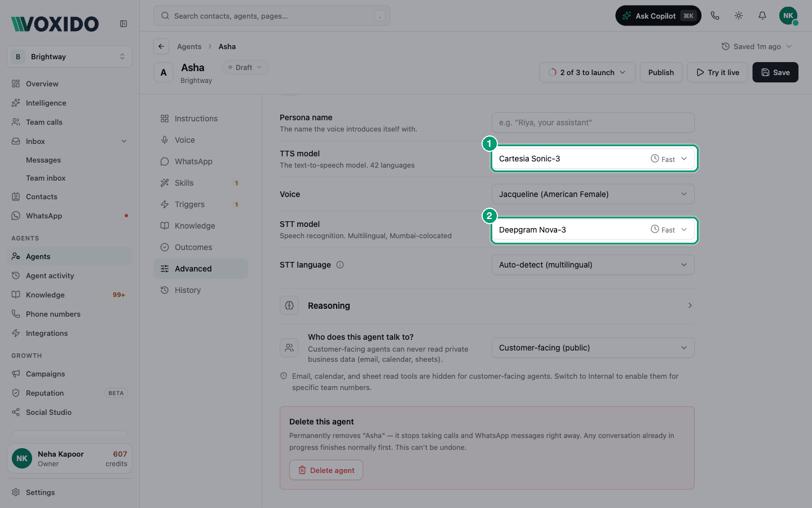The image size is (812, 508).
Task: Toggle light theme with sun icon
Action: coord(739,16)
